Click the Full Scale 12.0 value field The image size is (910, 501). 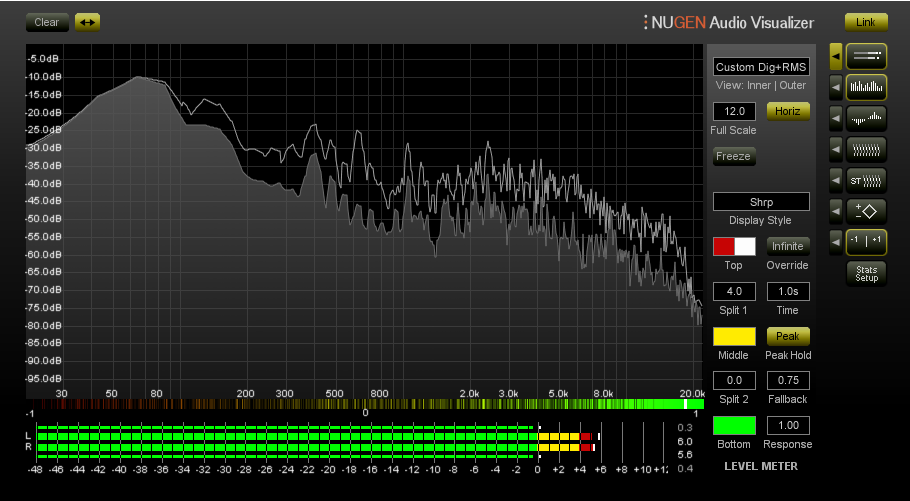(x=734, y=111)
